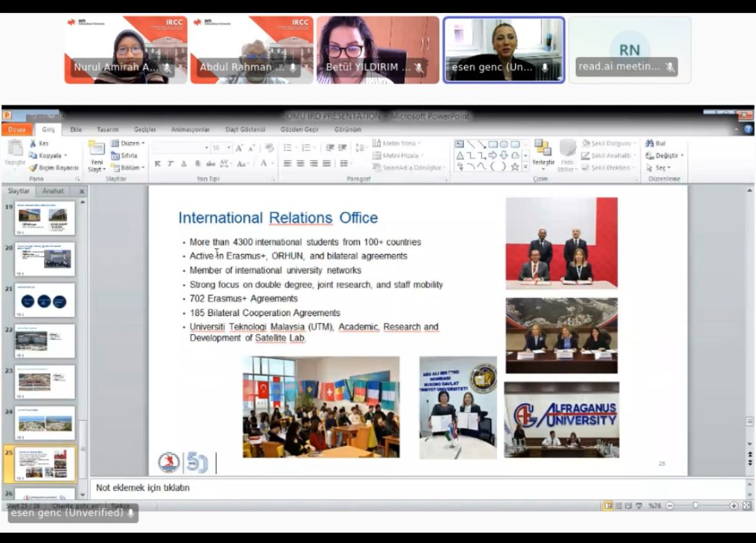Select the text box shape in gallery
The width and height of the screenshot is (756, 543).
[459, 144]
